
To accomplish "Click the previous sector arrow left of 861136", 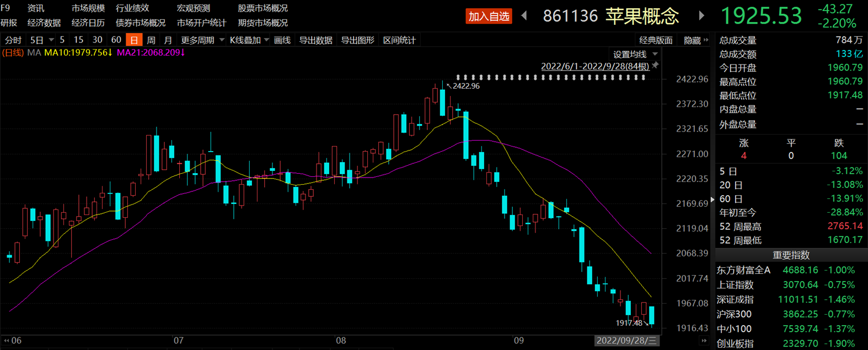I will (524, 16).
